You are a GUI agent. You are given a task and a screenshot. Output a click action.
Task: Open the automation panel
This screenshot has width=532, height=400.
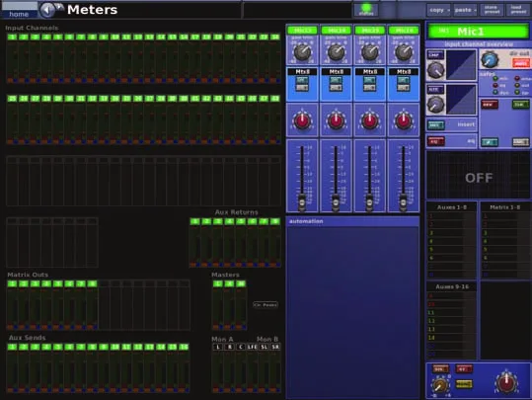(x=352, y=308)
